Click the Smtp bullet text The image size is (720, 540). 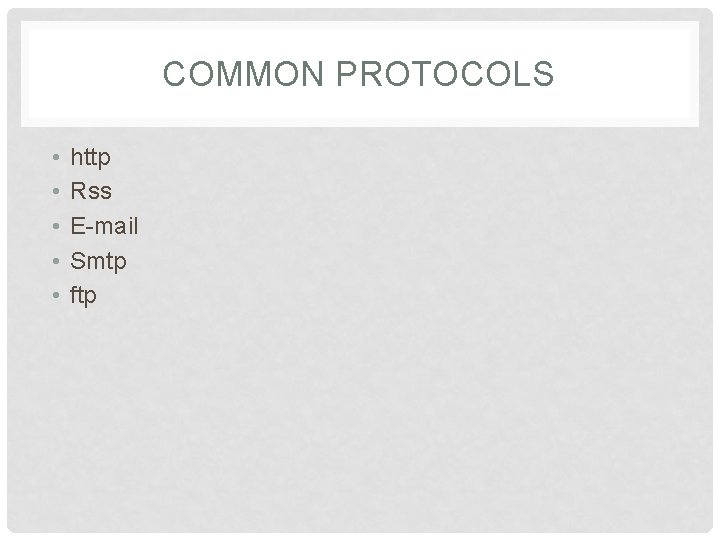coord(98,261)
